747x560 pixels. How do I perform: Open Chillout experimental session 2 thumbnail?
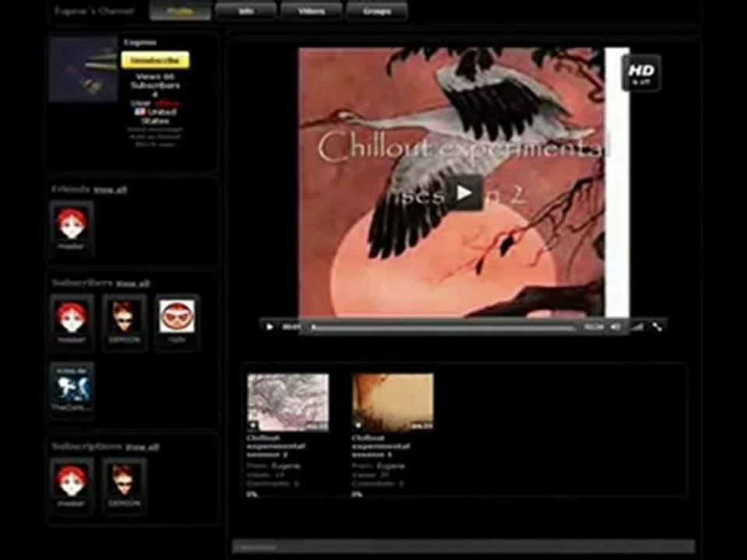[288, 402]
